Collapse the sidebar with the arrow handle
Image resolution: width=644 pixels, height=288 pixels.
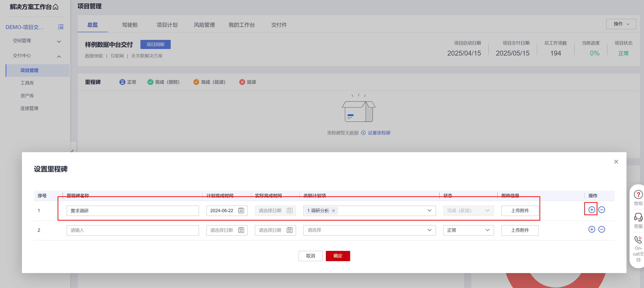click(73, 151)
